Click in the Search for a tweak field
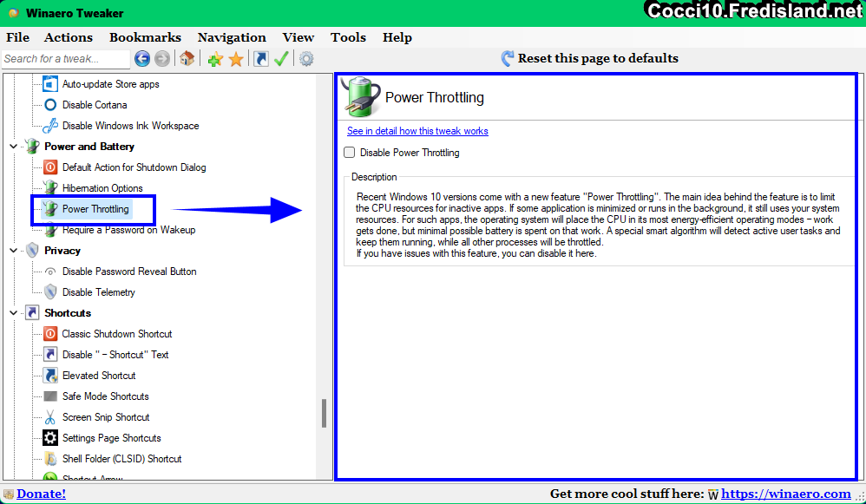 (x=66, y=58)
